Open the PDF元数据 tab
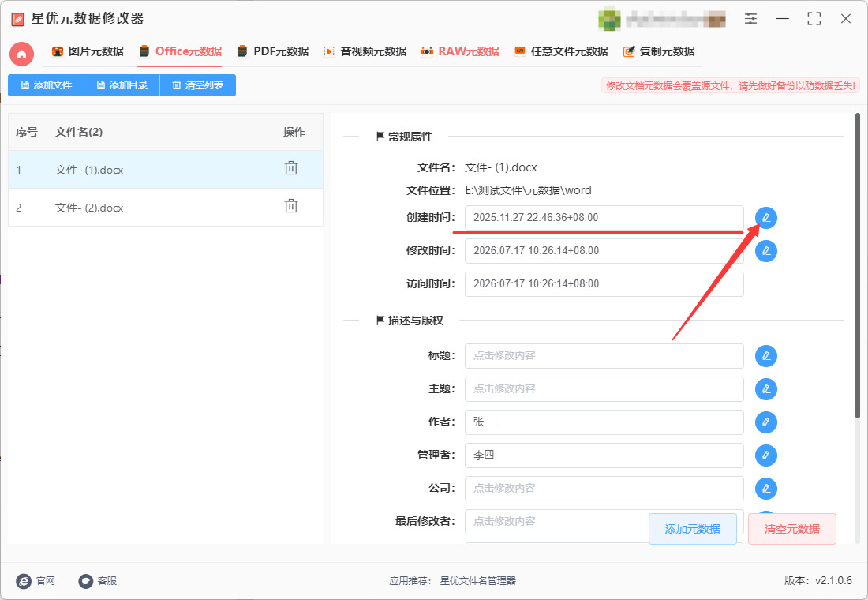Viewport: 868px width, 600px height. point(273,51)
